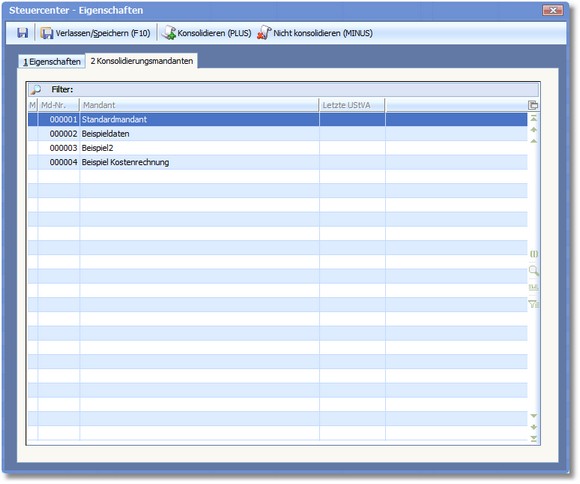Click the save disk icon in toolbar
The width and height of the screenshot is (580, 484).
23,33
